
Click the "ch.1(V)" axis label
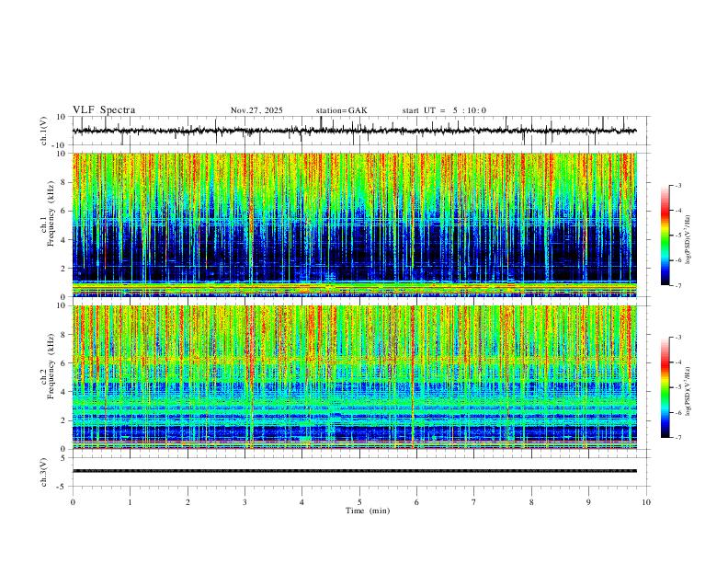pyautogui.click(x=44, y=131)
